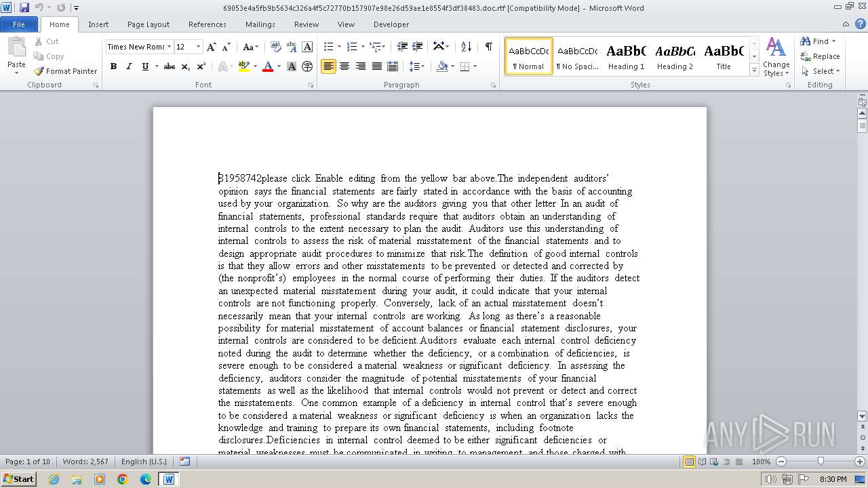Toggle Subscript formatting
868x488 pixels.
point(185,66)
